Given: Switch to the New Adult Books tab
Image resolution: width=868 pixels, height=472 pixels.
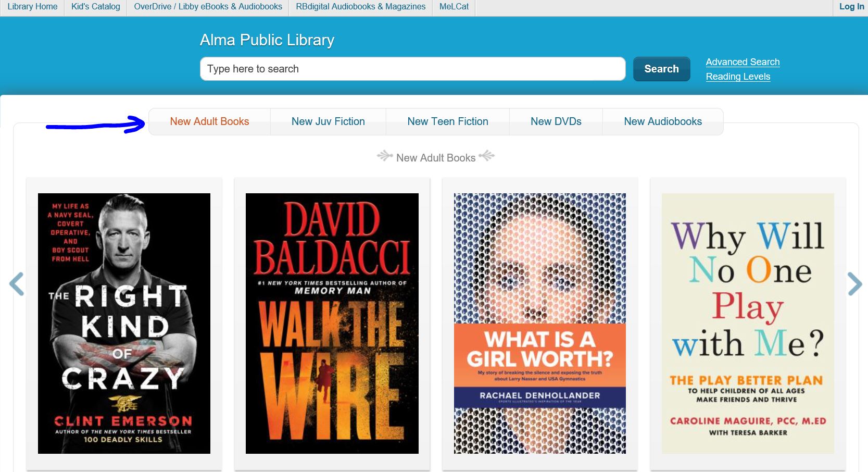Looking at the screenshot, I should (x=209, y=121).
